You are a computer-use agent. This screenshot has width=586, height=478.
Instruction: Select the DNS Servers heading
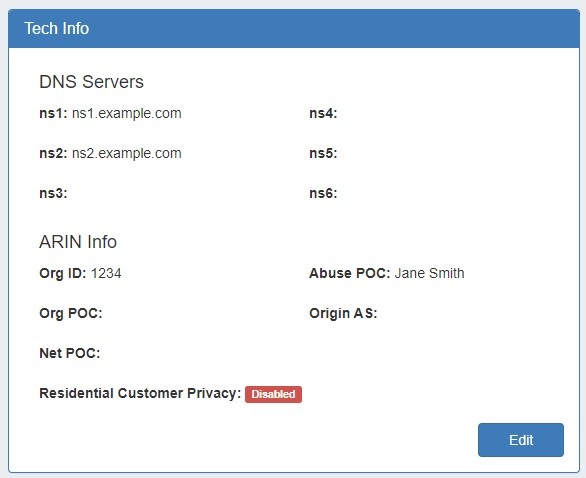(91, 82)
